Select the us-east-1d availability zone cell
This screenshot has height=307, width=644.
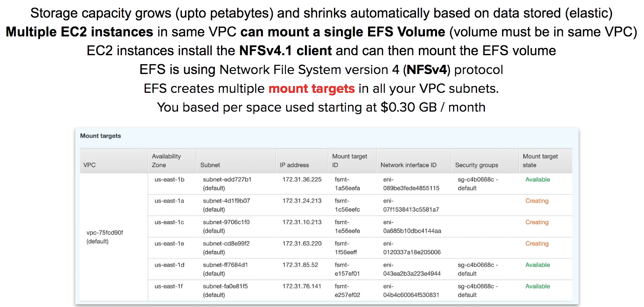pyautogui.click(x=169, y=265)
